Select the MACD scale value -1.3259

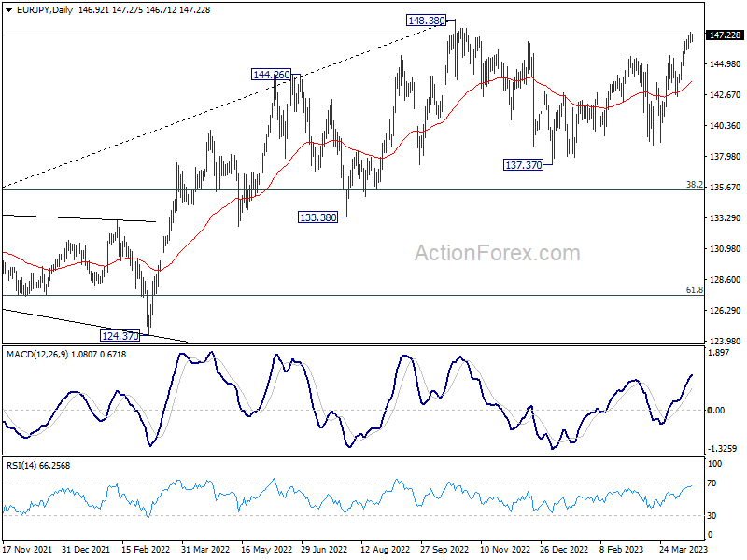722,449
